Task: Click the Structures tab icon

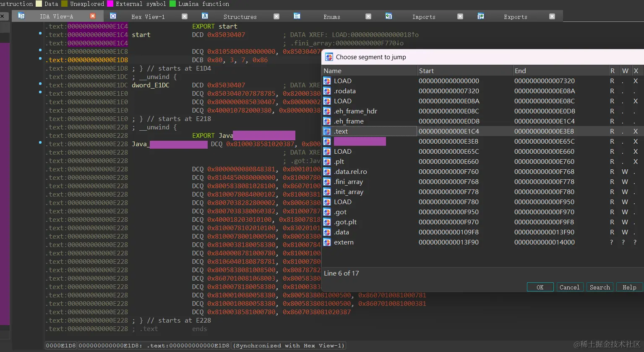Action: pos(205,16)
